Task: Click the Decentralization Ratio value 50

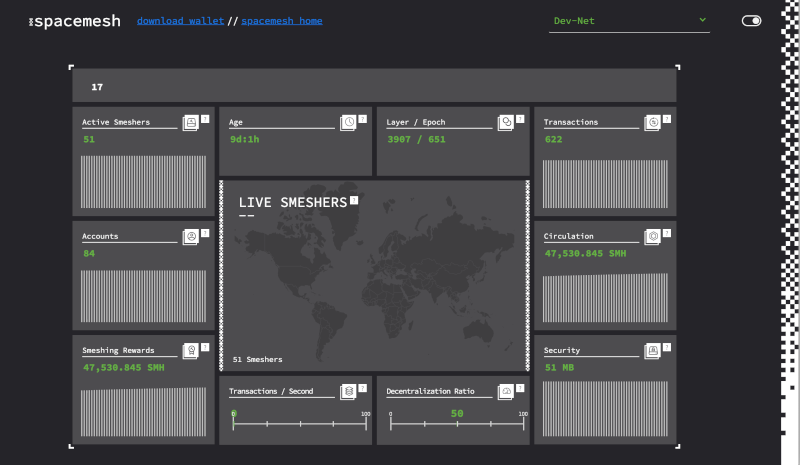Action: [x=457, y=413]
